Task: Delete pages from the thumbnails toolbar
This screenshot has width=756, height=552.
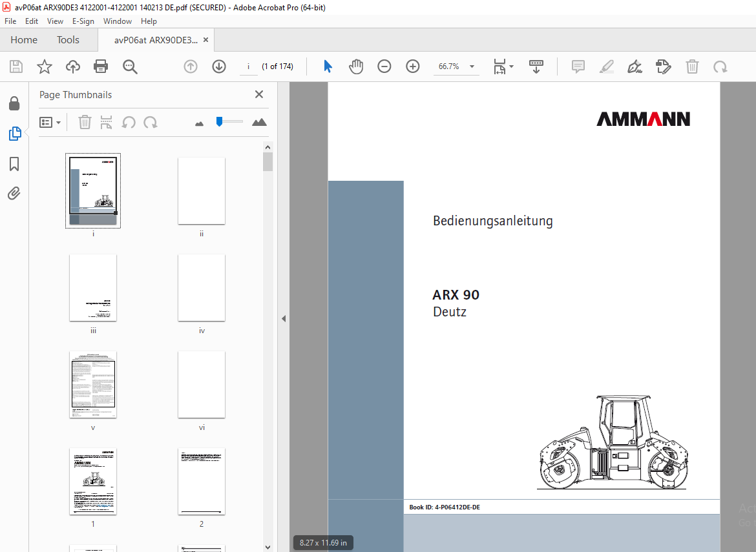Action: (x=85, y=123)
